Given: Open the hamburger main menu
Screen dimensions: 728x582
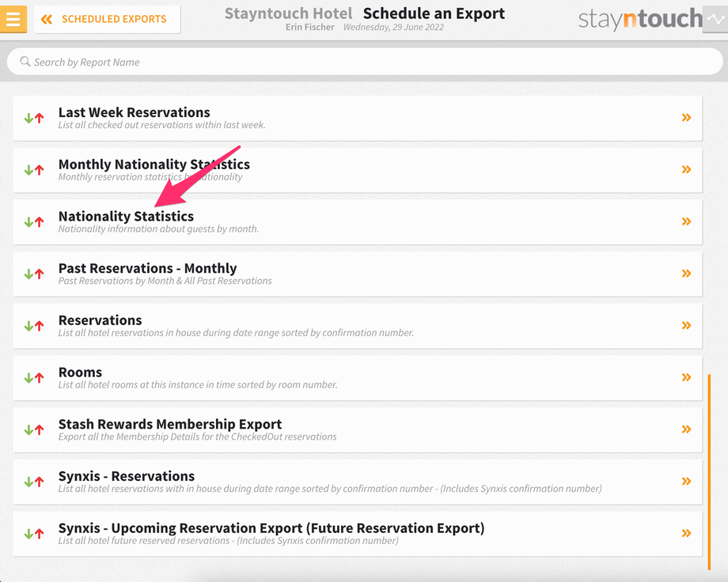Looking at the screenshot, I should pos(13,19).
